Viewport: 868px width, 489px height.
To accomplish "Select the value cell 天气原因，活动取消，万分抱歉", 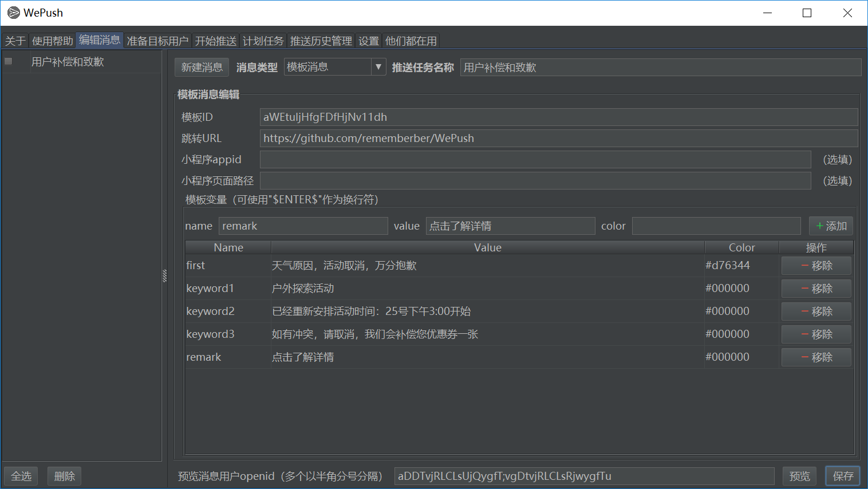I will coord(488,265).
